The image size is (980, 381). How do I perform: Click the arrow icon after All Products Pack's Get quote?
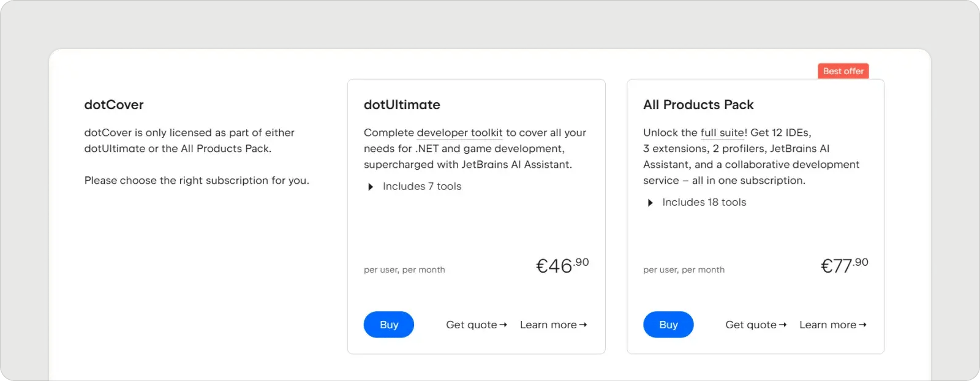click(x=783, y=325)
